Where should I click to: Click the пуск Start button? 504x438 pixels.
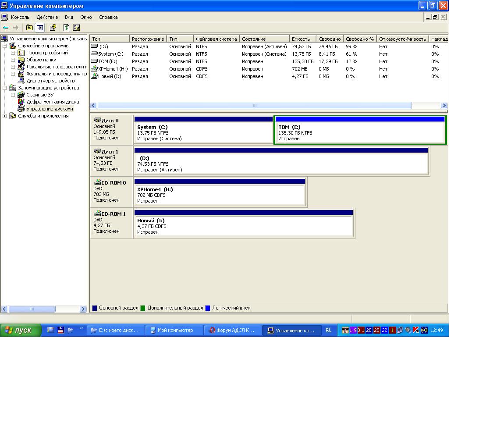click(21, 330)
